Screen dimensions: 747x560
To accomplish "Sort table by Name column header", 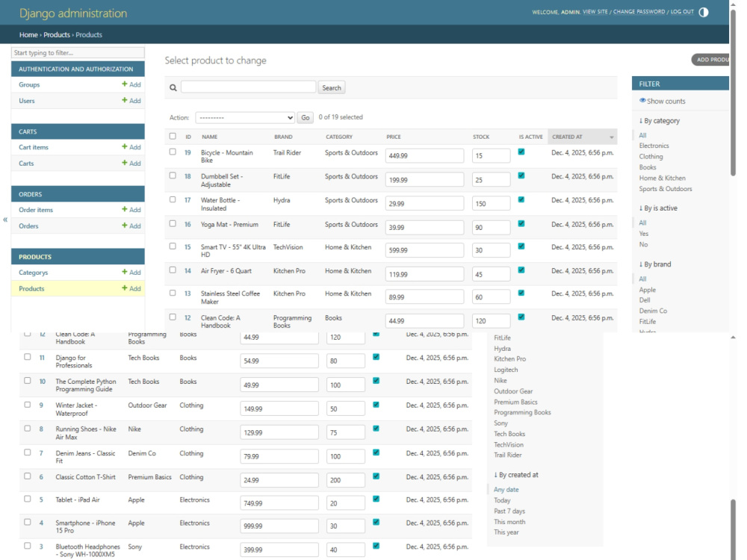I will [x=210, y=137].
